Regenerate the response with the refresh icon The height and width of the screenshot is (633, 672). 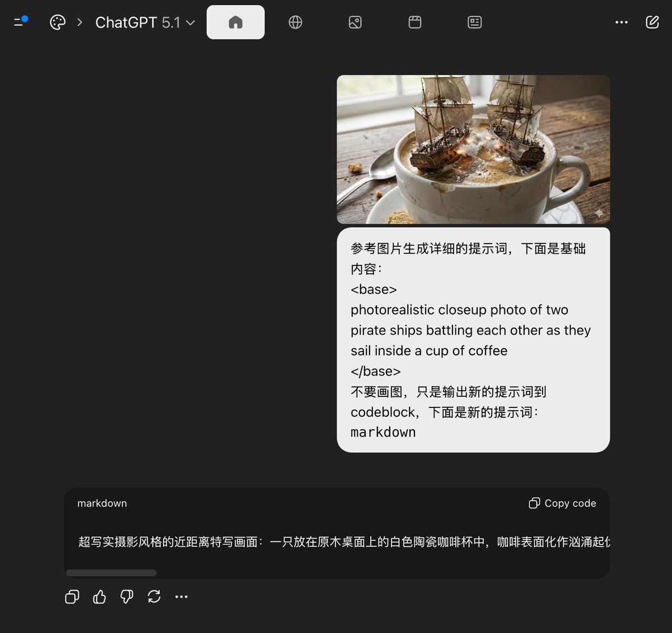pos(154,597)
